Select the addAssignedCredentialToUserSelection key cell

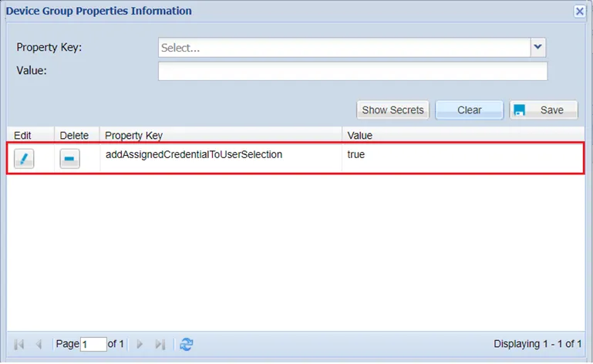point(221,158)
